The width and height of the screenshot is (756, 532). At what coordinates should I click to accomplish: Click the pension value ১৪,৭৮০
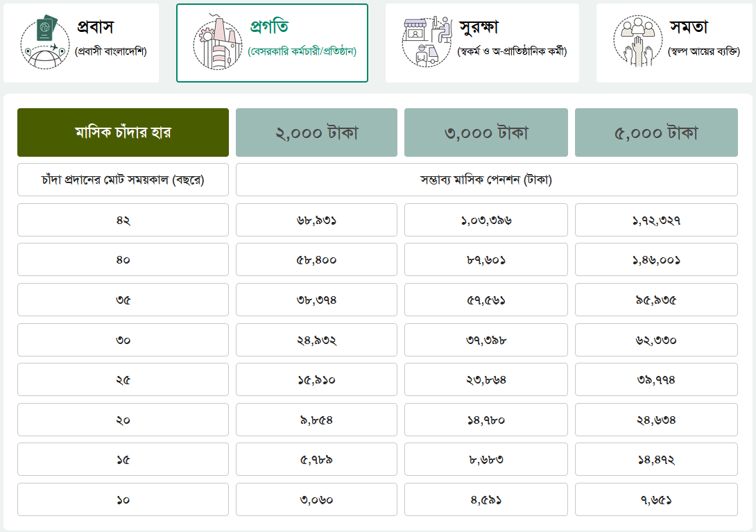coord(486,420)
